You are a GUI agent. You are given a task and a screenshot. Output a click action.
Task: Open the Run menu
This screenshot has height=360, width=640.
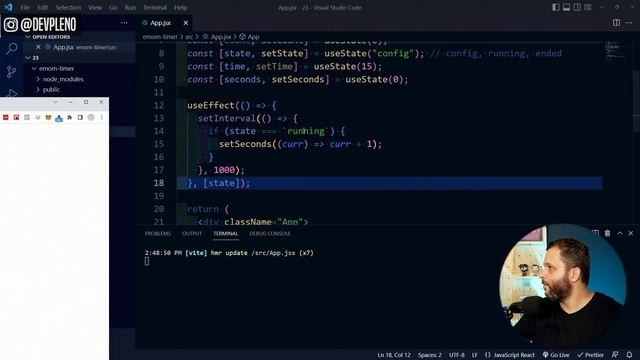click(130, 7)
